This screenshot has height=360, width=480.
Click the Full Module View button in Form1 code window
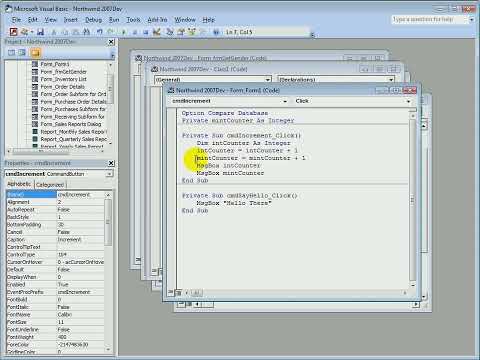[178, 293]
